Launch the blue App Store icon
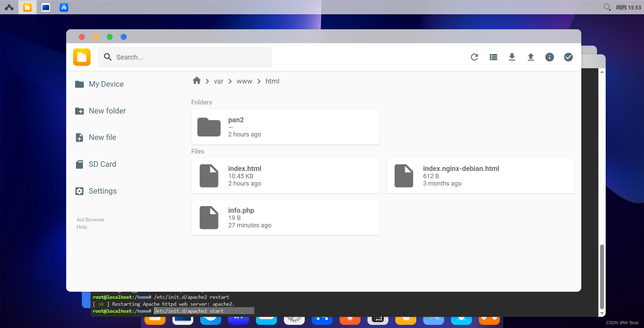 (x=63, y=7)
